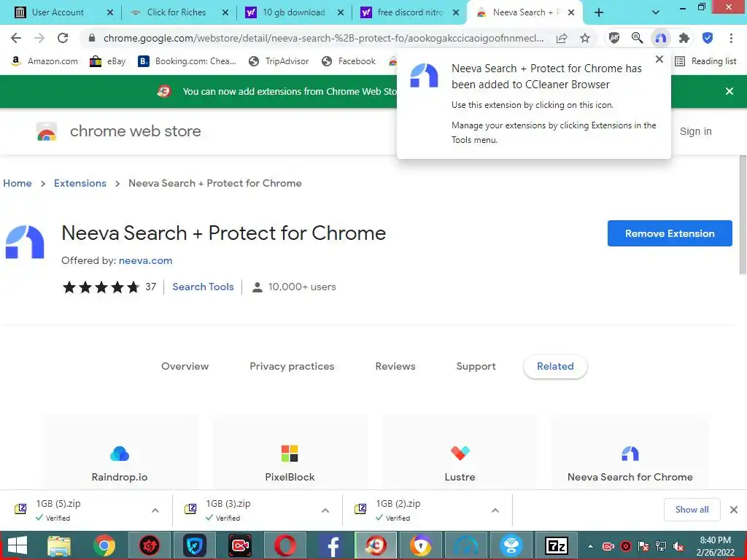Image resolution: width=747 pixels, height=560 pixels.
Task: Close the 10 gb download tab
Action: click(341, 13)
